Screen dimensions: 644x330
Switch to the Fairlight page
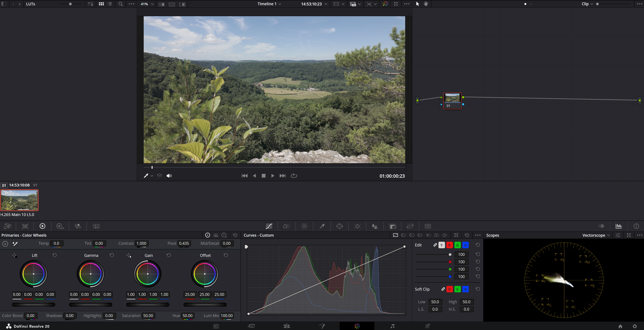pos(392,326)
